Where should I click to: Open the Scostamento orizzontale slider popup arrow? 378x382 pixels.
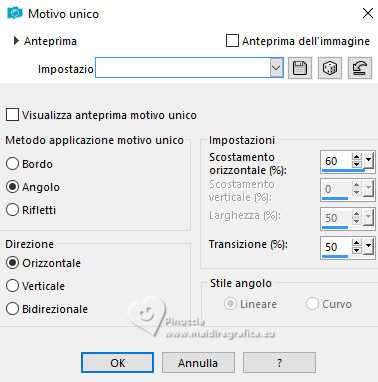(368, 161)
